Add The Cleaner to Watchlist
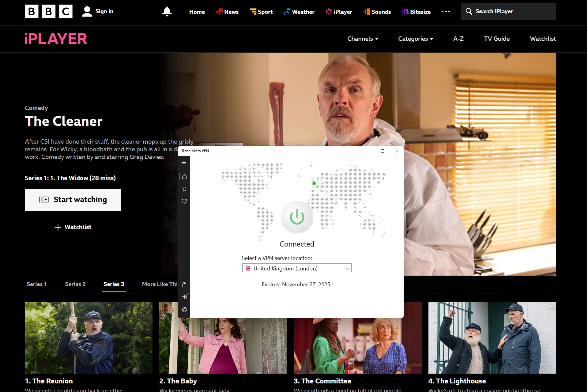This screenshot has height=392, width=588. tap(73, 227)
